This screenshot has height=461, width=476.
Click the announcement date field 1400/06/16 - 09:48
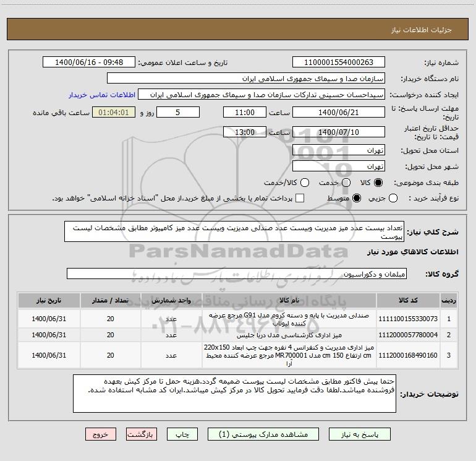[89, 62]
